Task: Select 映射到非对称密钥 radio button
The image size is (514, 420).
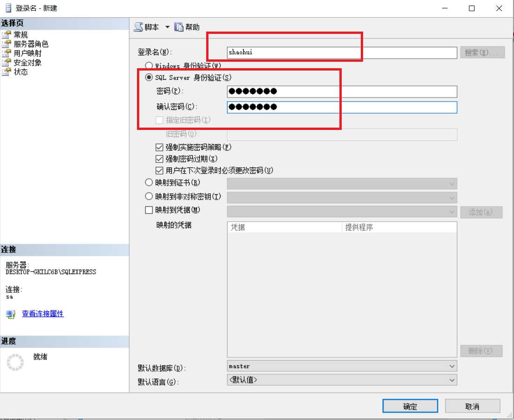Action: [x=149, y=196]
